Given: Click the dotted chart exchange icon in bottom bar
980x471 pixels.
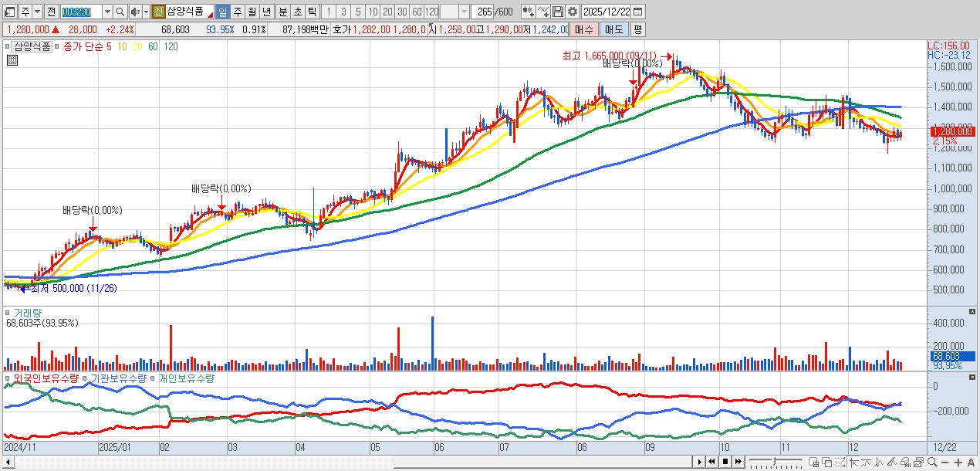Looking at the screenshot, I should coord(840,462).
